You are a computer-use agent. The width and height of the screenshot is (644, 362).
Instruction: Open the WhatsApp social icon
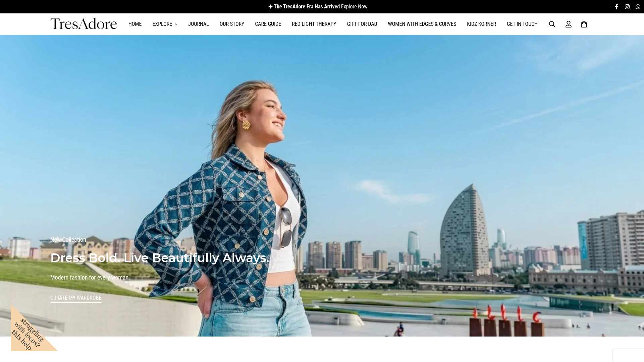638,7
